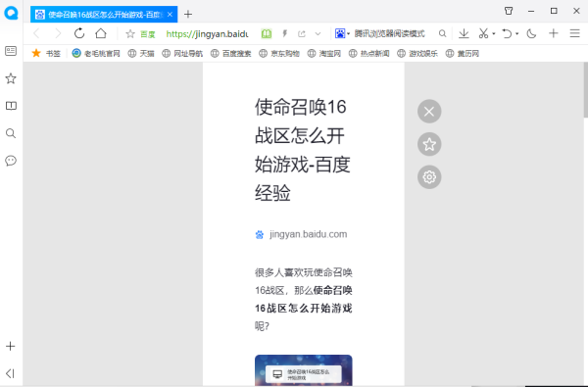The width and height of the screenshot is (588, 387).
Task: Go to the home page
Action: point(101,33)
